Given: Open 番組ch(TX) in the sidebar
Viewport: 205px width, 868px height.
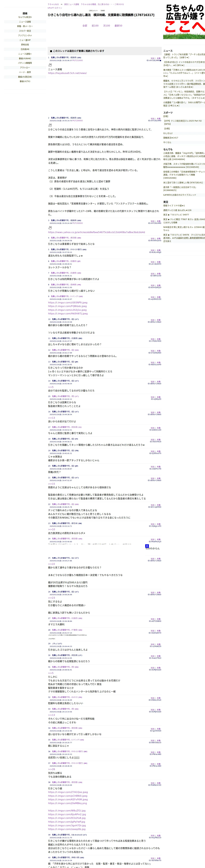Looking at the screenshot, I should coord(25,81).
